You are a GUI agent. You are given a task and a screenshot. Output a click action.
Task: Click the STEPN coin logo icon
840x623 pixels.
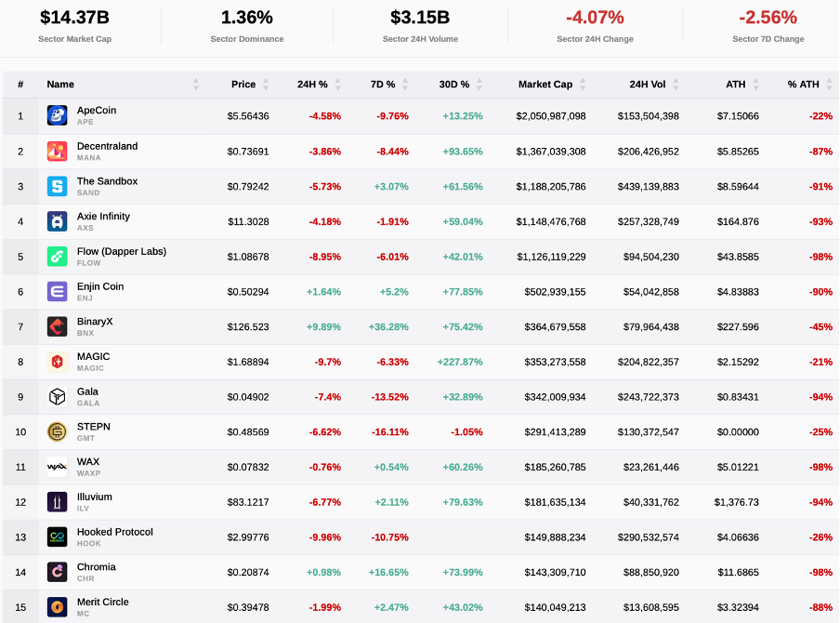click(57, 431)
